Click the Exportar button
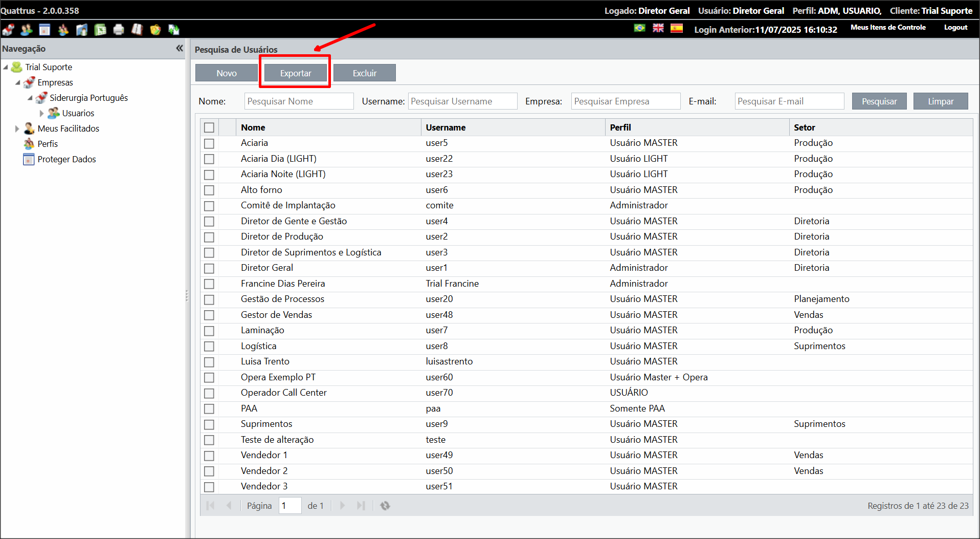 tap(295, 73)
